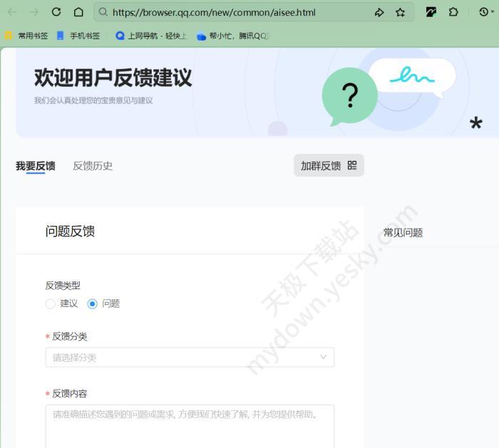Click the browser back arrow
The height and width of the screenshot is (448, 499).
click(11, 12)
